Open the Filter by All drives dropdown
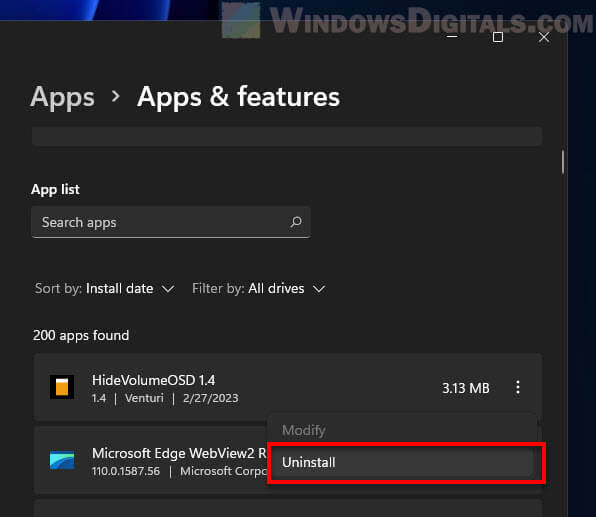Image resolution: width=596 pixels, height=517 pixels. 259,289
